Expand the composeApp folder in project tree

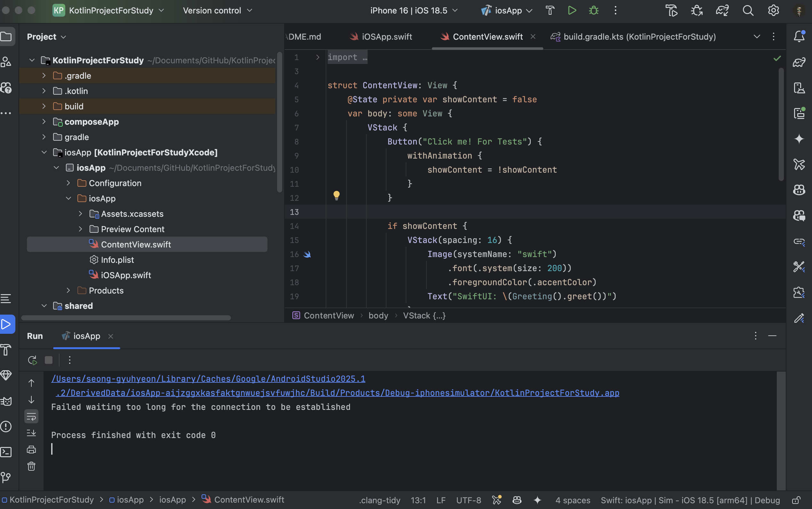44,121
